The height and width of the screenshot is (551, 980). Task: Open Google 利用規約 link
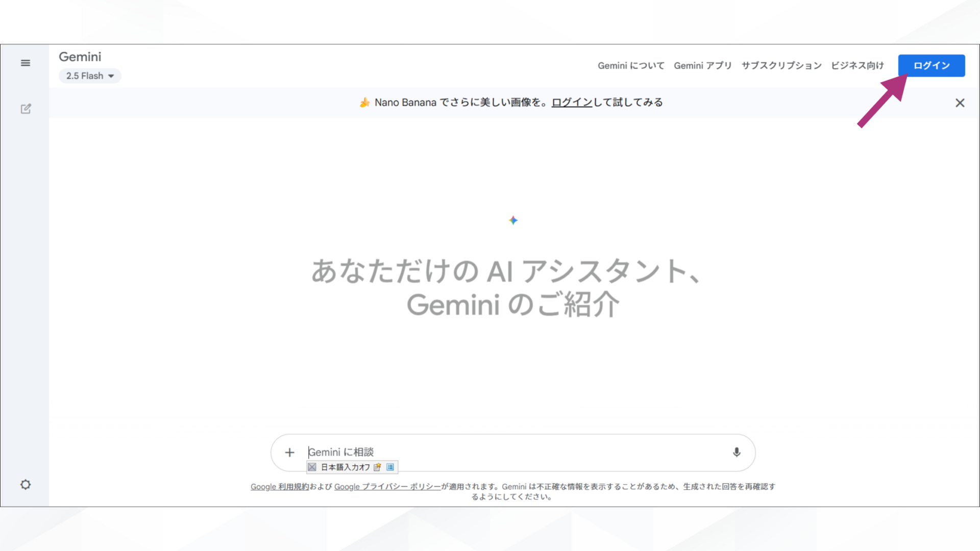(280, 487)
